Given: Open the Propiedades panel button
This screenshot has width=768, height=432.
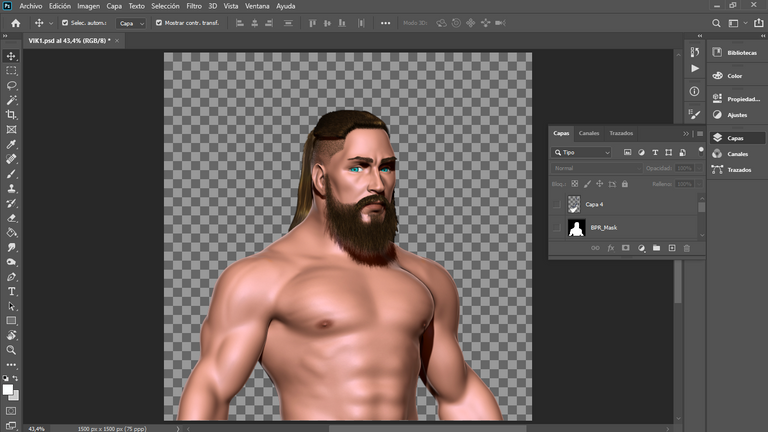Looking at the screenshot, I should click(x=736, y=99).
